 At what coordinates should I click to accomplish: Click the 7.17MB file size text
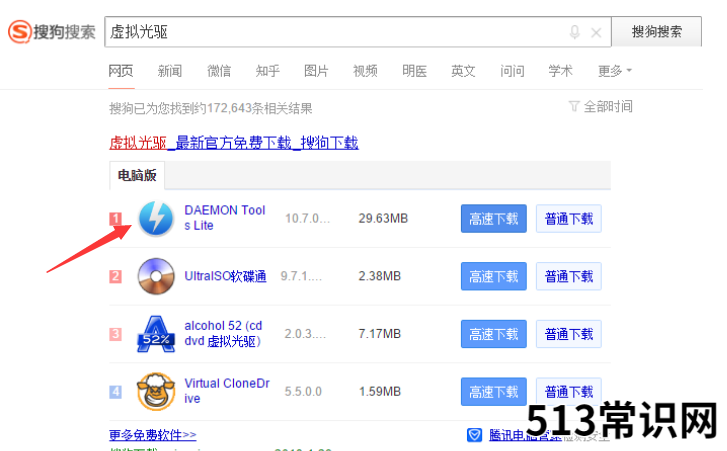pos(379,334)
